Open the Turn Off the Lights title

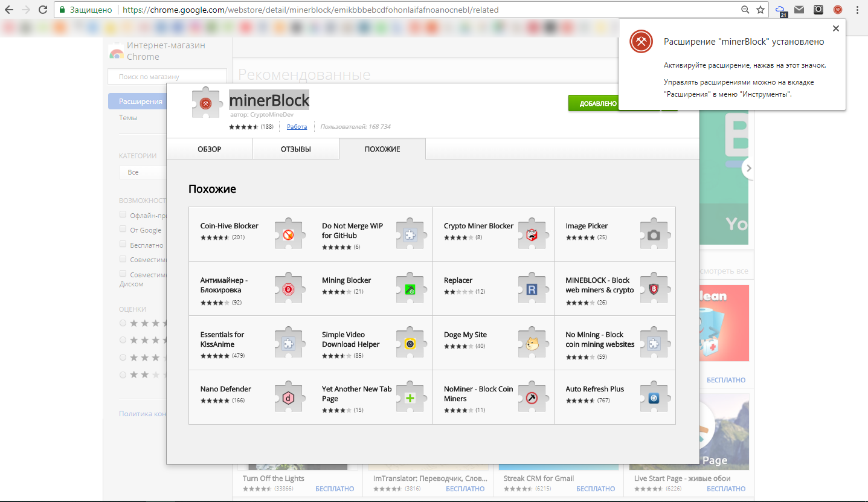point(274,478)
